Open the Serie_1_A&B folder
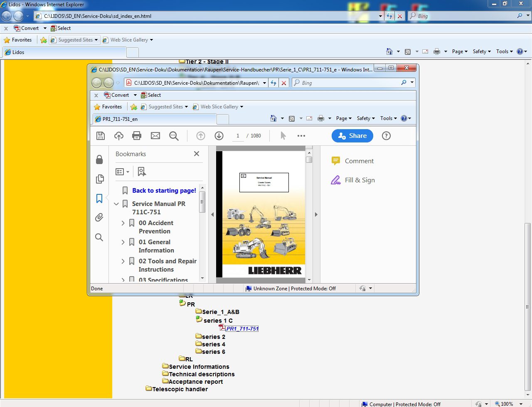The height and width of the screenshot is (407, 532). click(x=217, y=312)
